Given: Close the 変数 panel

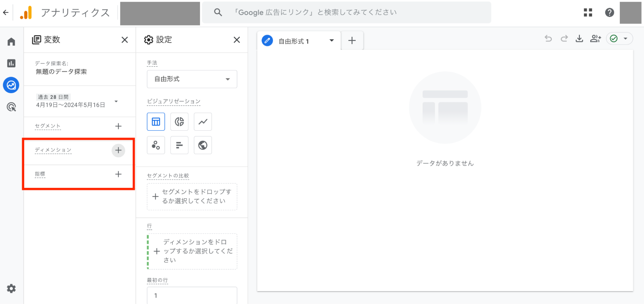Looking at the screenshot, I should click(x=125, y=40).
